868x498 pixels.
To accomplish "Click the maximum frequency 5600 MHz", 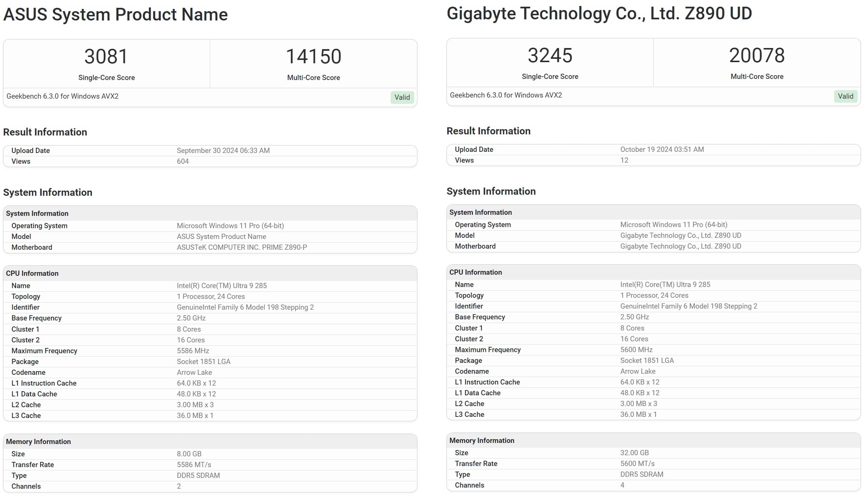I will pos(636,349).
